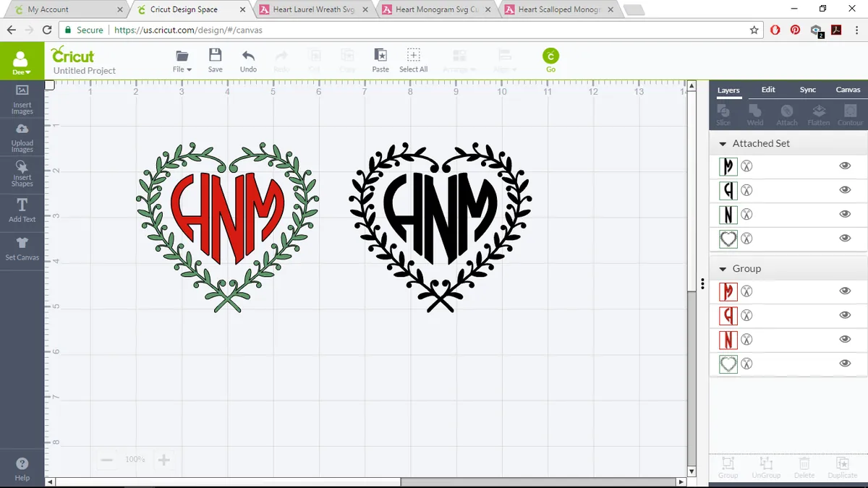Click the Flatten tool in the Layers panel
The image size is (868, 488).
click(x=819, y=114)
